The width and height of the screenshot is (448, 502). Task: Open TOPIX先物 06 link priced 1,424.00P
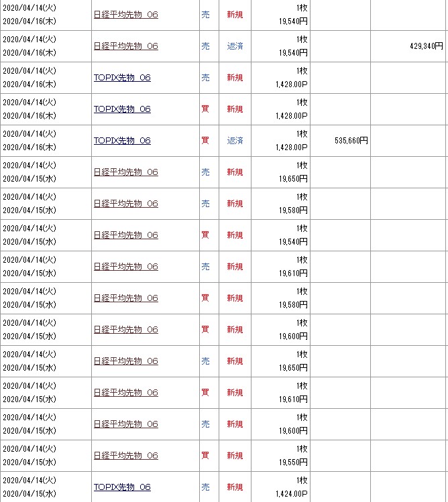pyautogui.click(x=122, y=487)
